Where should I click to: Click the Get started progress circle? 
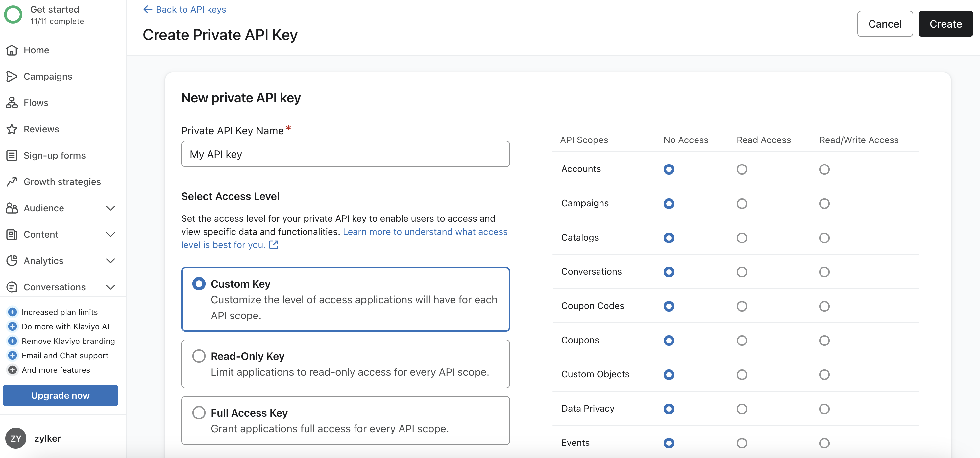pyautogui.click(x=13, y=14)
